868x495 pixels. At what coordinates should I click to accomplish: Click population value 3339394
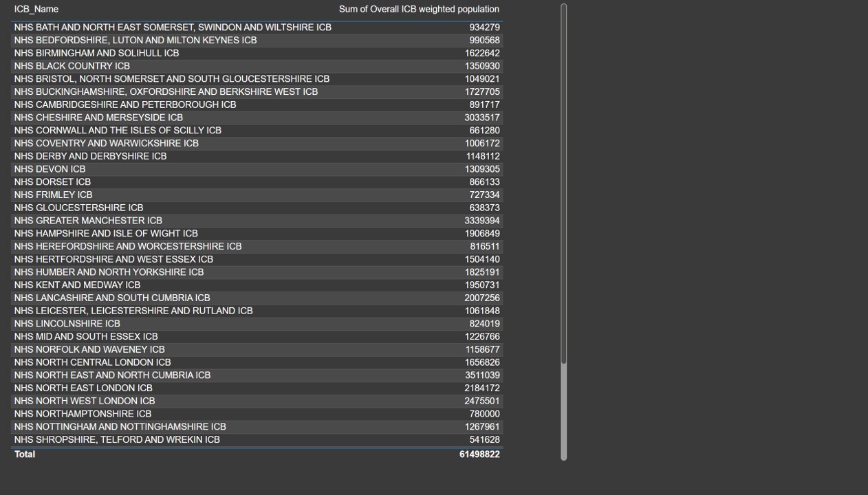(482, 221)
